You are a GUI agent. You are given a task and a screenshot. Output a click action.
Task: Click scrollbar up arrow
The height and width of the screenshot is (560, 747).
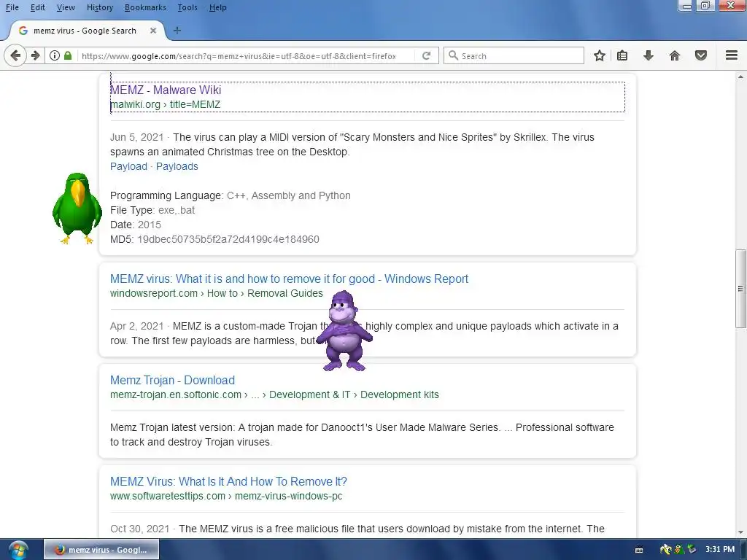(x=740, y=77)
